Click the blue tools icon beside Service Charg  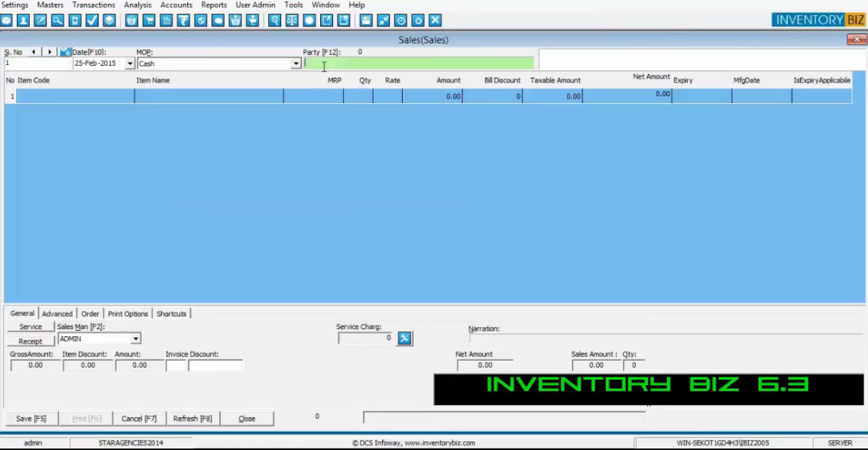point(404,338)
